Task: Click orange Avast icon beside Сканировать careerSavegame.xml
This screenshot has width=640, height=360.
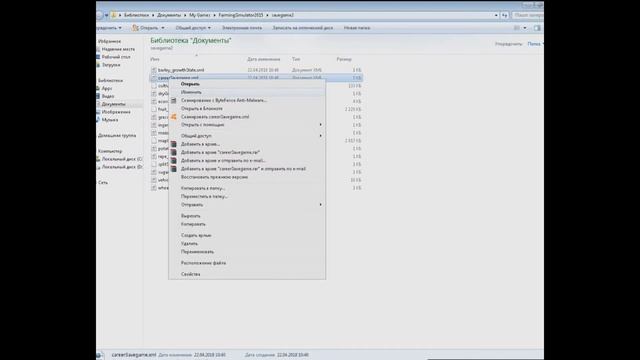Action: pos(173,117)
